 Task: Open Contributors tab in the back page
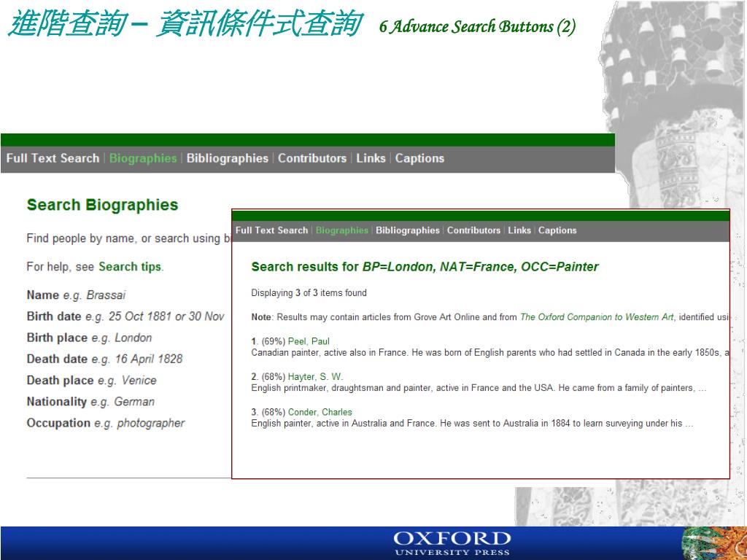coord(312,158)
